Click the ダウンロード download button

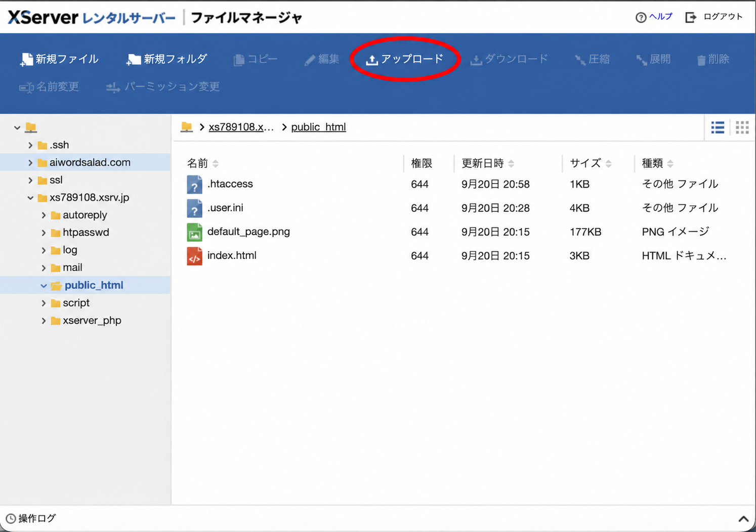509,59
